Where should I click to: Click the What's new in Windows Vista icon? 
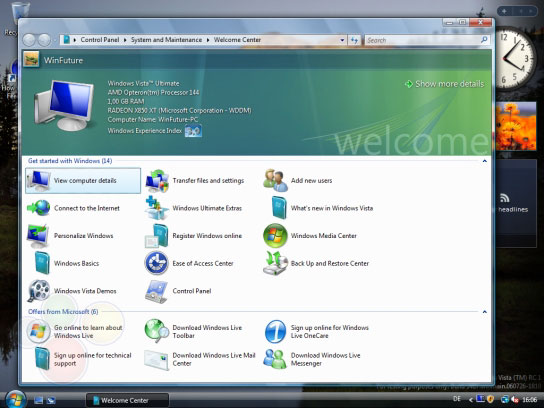tap(279, 208)
